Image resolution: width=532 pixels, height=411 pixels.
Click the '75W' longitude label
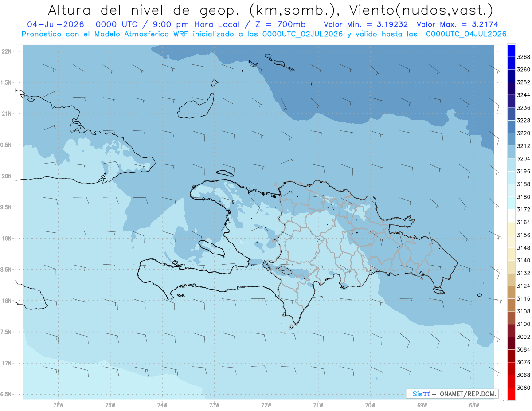point(110,404)
